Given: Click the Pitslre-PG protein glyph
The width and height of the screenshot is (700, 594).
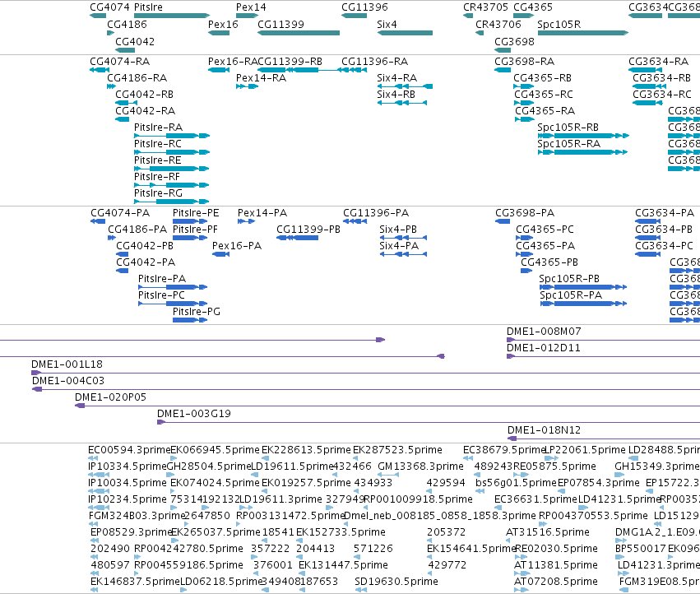Looking at the screenshot, I should [x=190, y=320].
